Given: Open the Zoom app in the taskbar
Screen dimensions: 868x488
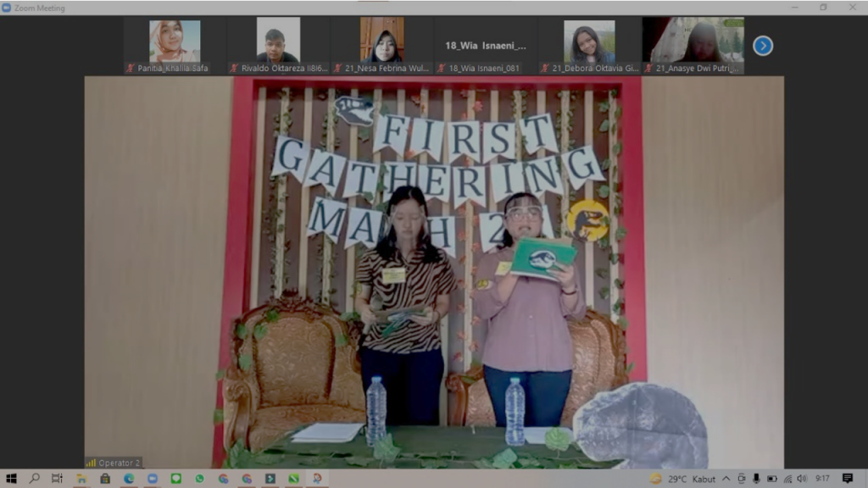Looking at the screenshot, I should [153, 479].
